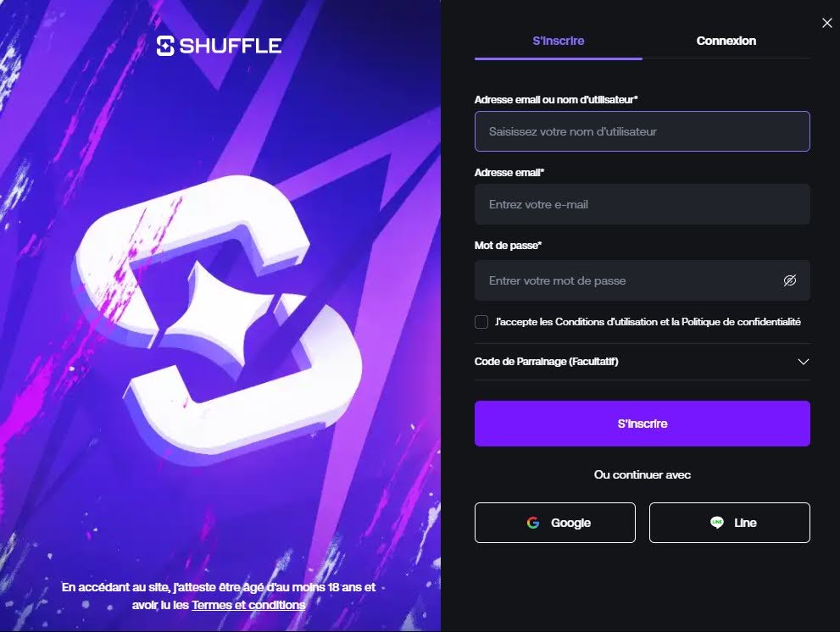Click the Mot de passe field label
This screenshot has width=840, height=632.
click(508, 246)
